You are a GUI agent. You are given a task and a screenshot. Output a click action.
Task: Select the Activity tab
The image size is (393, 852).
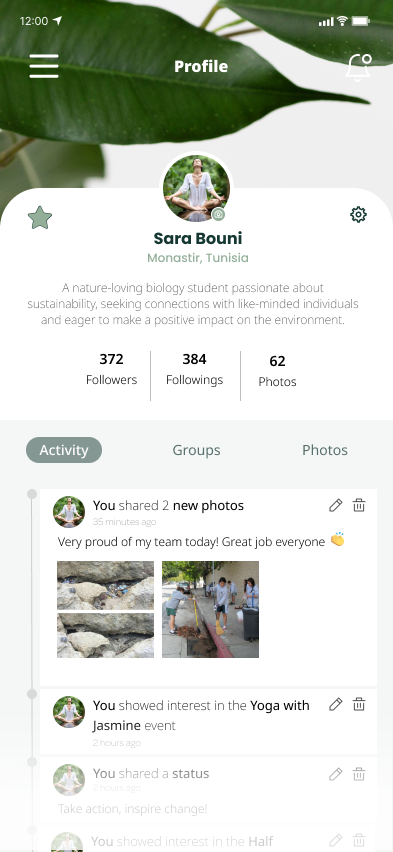pyautogui.click(x=64, y=450)
